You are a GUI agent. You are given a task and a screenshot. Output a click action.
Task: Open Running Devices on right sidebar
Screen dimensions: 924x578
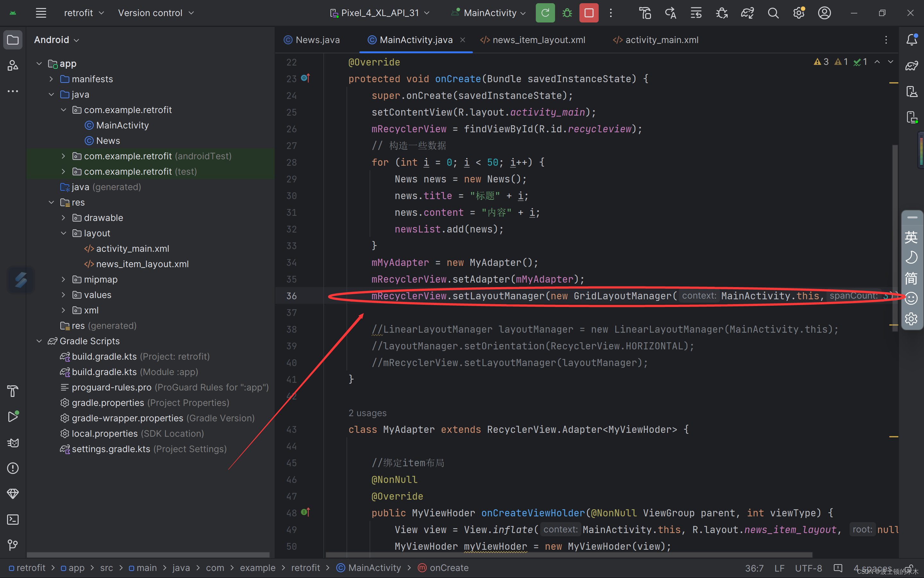pos(911,117)
